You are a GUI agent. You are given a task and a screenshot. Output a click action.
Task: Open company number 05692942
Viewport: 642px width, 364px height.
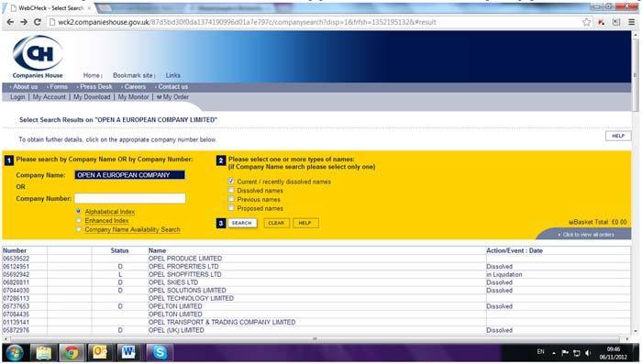coord(16,274)
